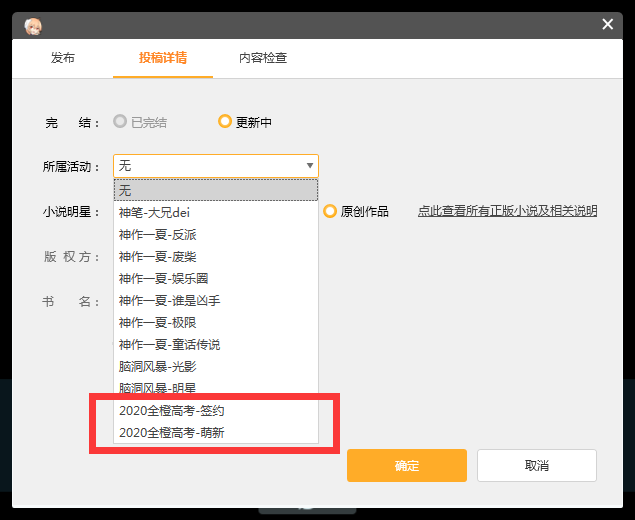The height and width of the screenshot is (520, 635).
Task: Open the 点此查看所有正版小说及相关说明 link
Action: point(507,211)
